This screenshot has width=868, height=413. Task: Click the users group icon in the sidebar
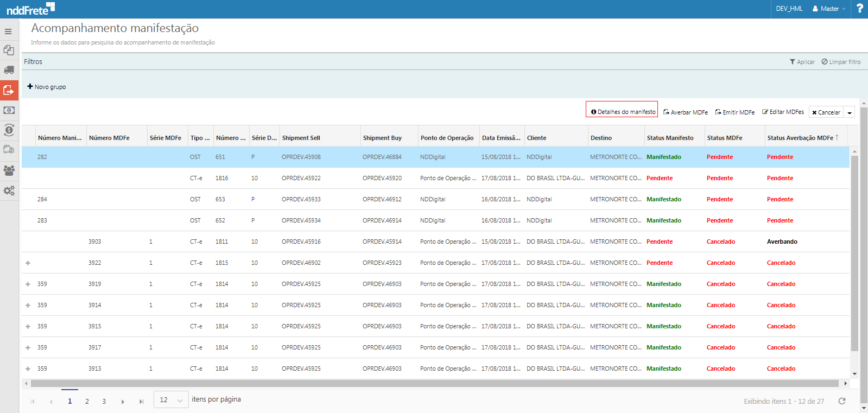pos(9,170)
